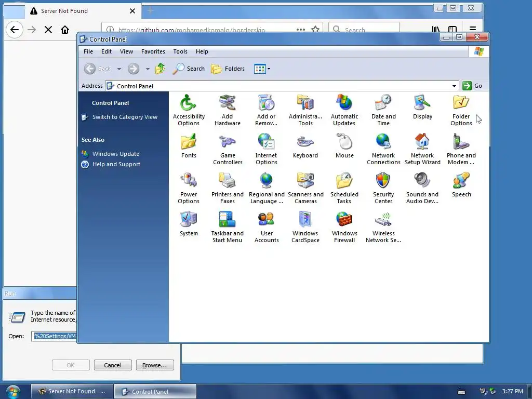Screen dimensions: 532x399
Task: Open Power Options icon
Action: click(x=189, y=188)
